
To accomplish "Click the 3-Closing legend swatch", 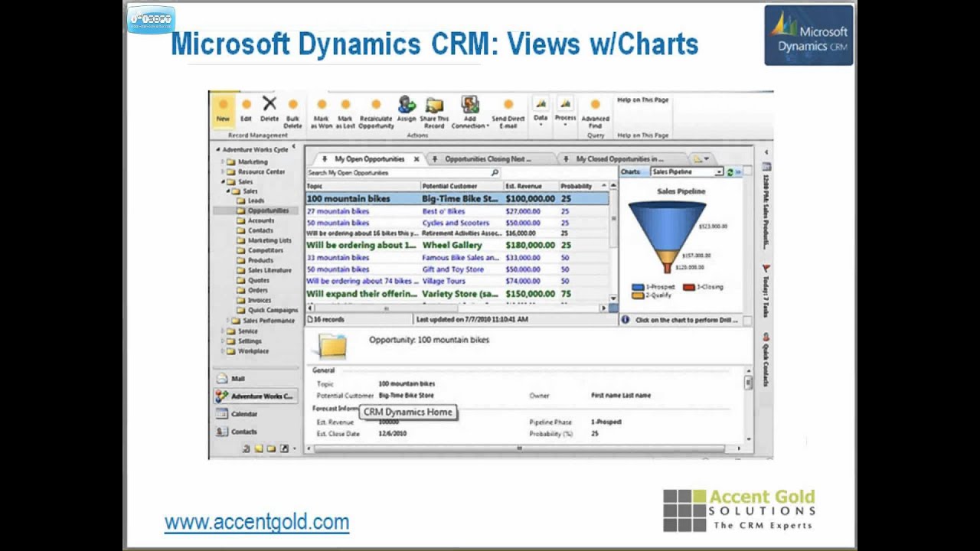I will [689, 287].
